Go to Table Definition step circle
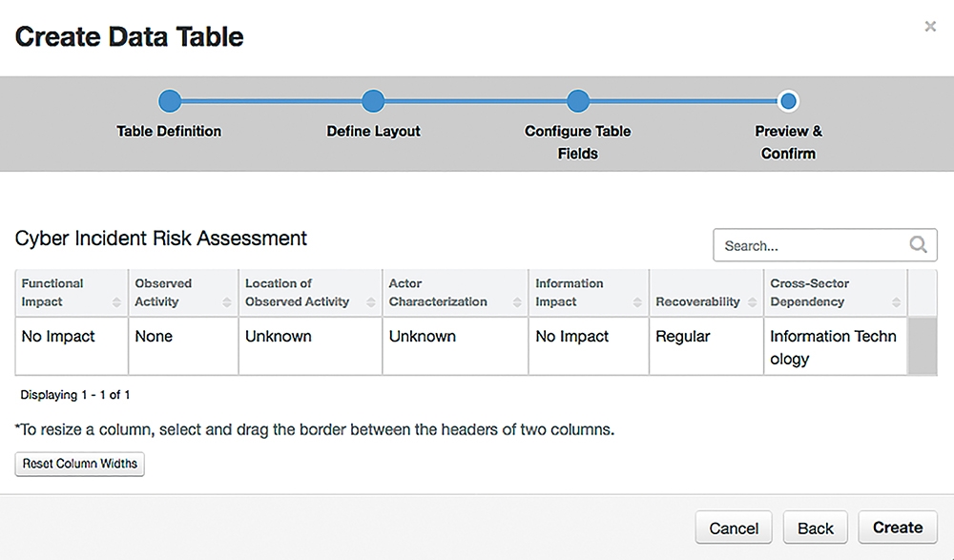 click(170, 101)
